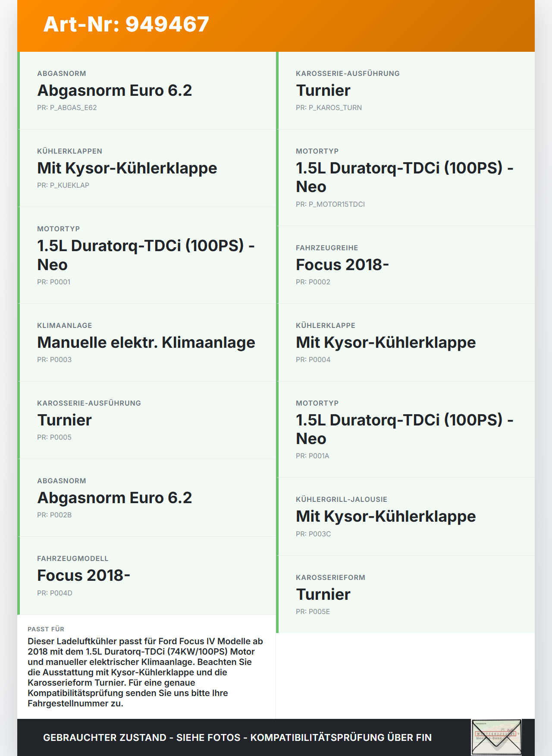Screen dimensions: 552x756
Task: Select the Abgasnorm Euro 6.2 card P_ABGAS_E62
Action: click(x=147, y=91)
